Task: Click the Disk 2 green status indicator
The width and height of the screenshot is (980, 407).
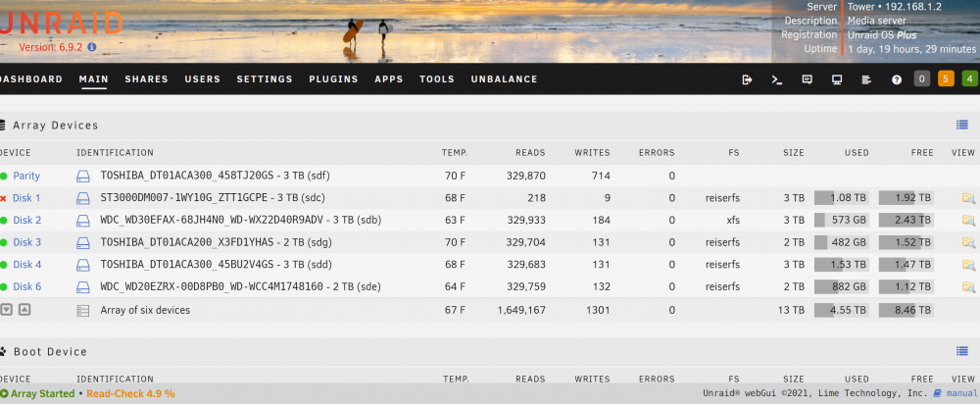Action: tap(3, 221)
